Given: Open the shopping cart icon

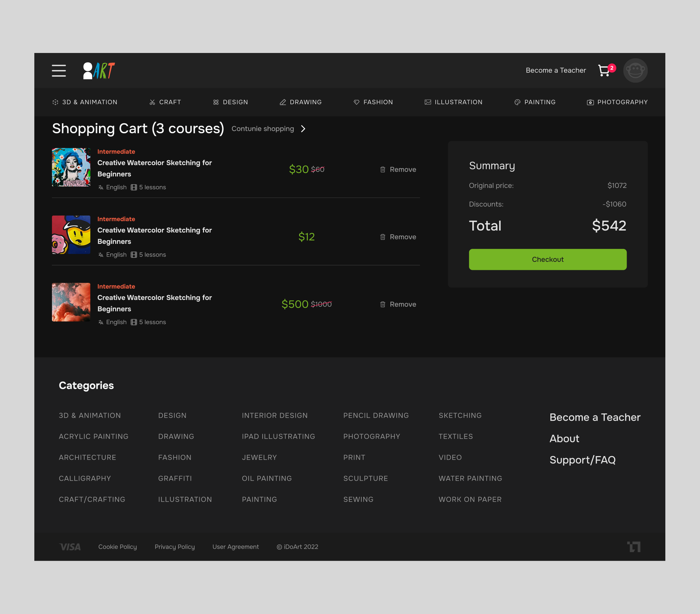Looking at the screenshot, I should click(x=604, y=71).
